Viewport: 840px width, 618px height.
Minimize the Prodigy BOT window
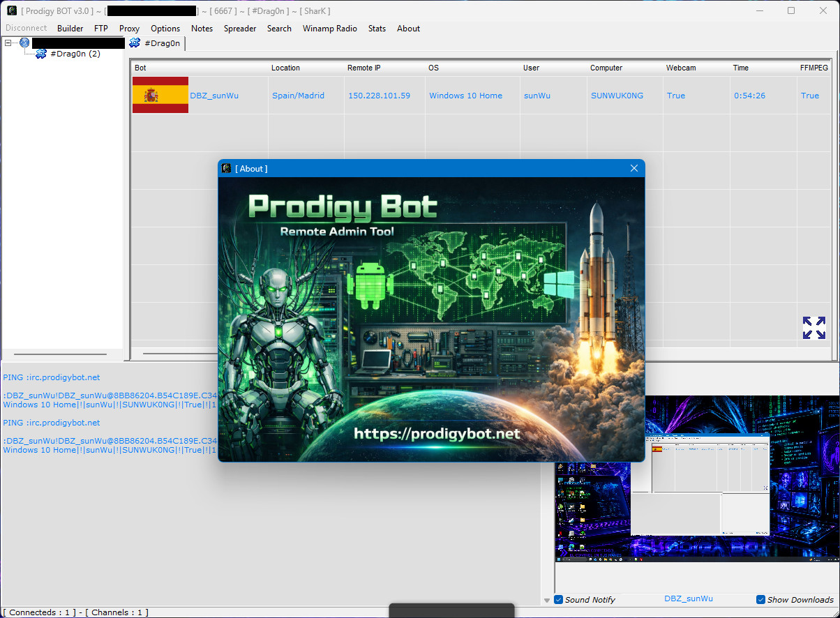tap(760, 10)
